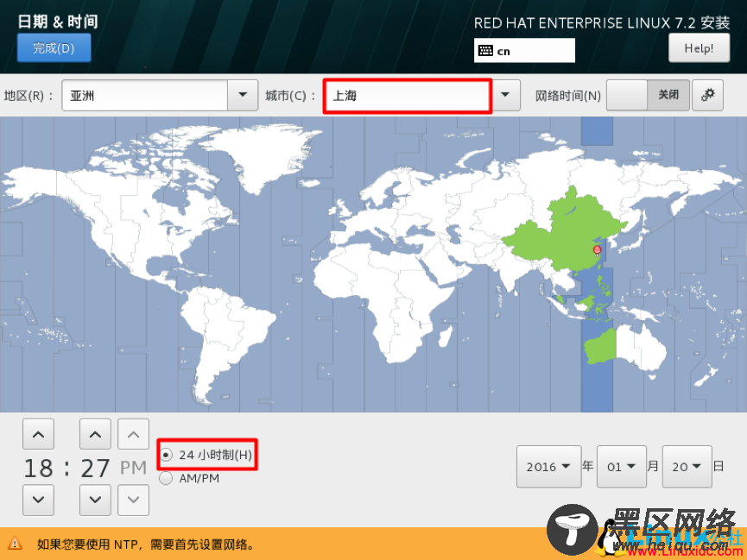
Task: Click the NTP network warning message
Action: tap(145, 544)
